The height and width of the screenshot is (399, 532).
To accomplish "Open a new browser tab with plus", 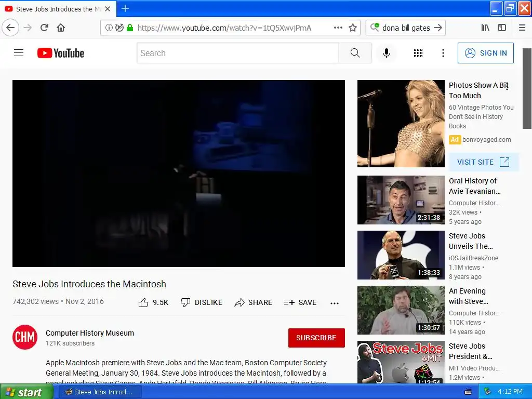I will 125,8.
